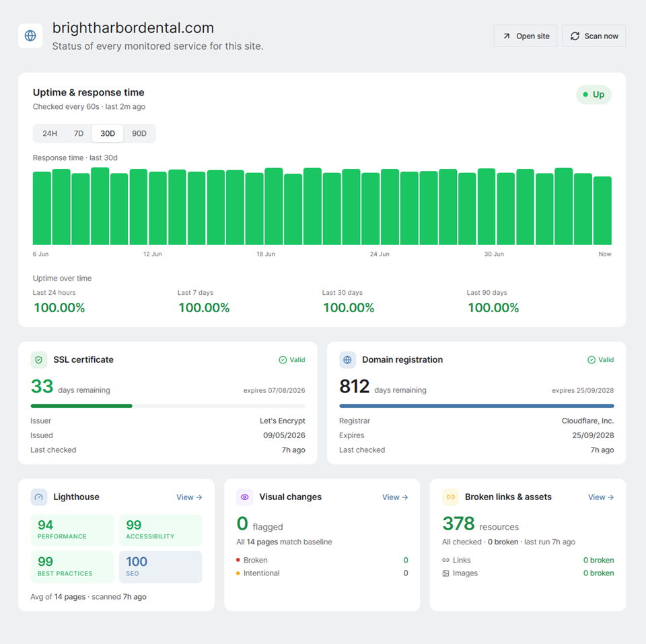Click the SSL days remaining progress bar
This screenshot has height=644, width=646.
pos(168,406)
